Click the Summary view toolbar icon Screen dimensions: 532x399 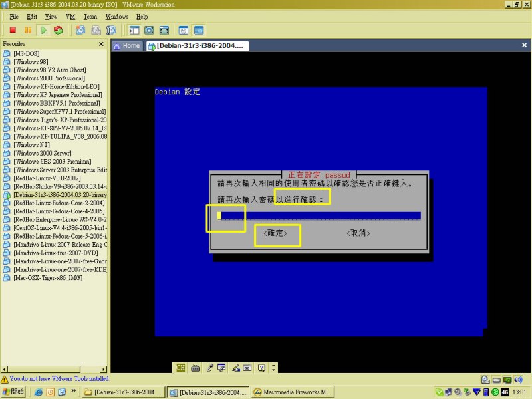(184, 30)
